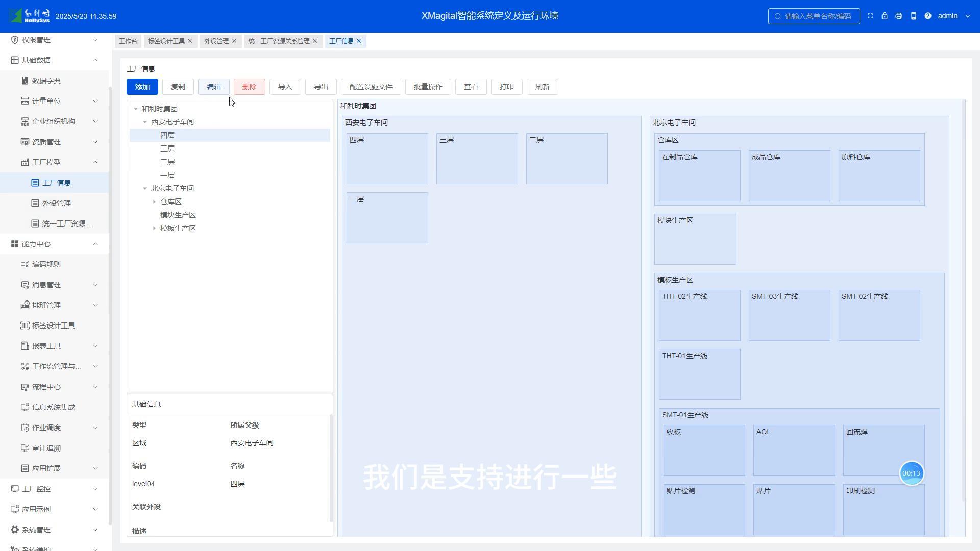Viewport: 980px width, 551px height.
Task: Click the 权限管理 shield icon
Action: [x=15, y=40]
